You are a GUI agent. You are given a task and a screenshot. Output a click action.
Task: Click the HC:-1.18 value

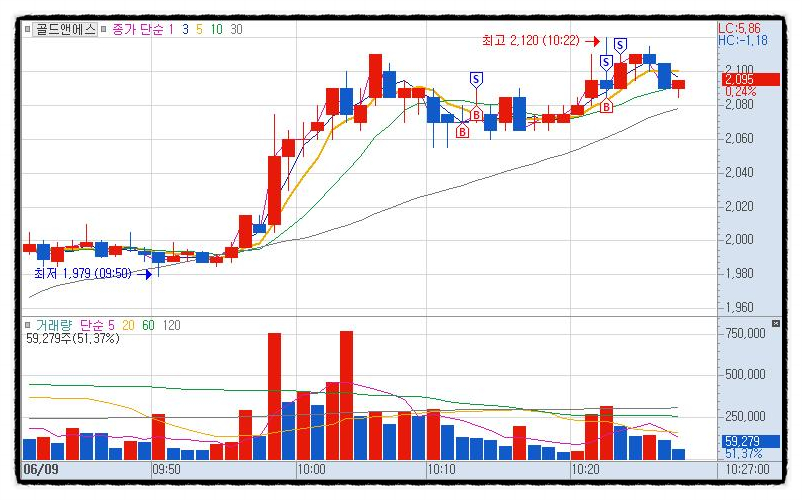click(743, 40)
